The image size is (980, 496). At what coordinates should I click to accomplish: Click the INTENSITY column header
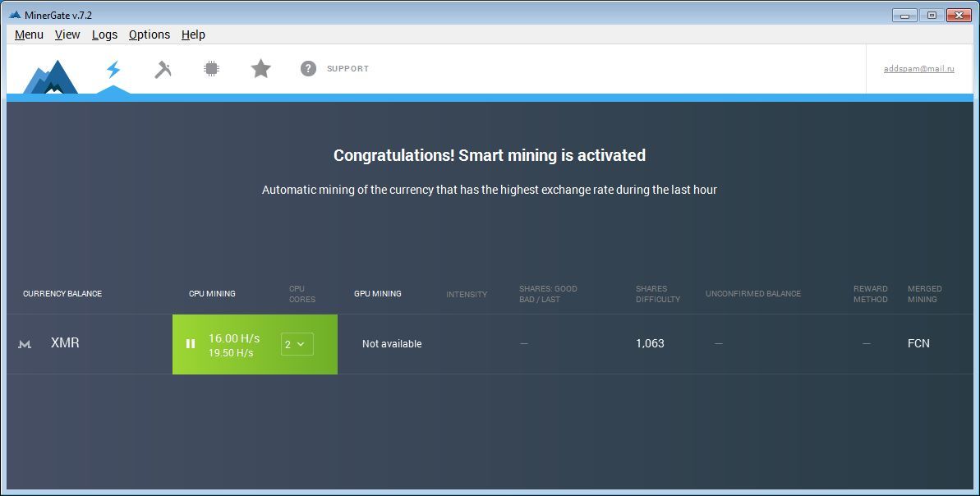[467, 294]
